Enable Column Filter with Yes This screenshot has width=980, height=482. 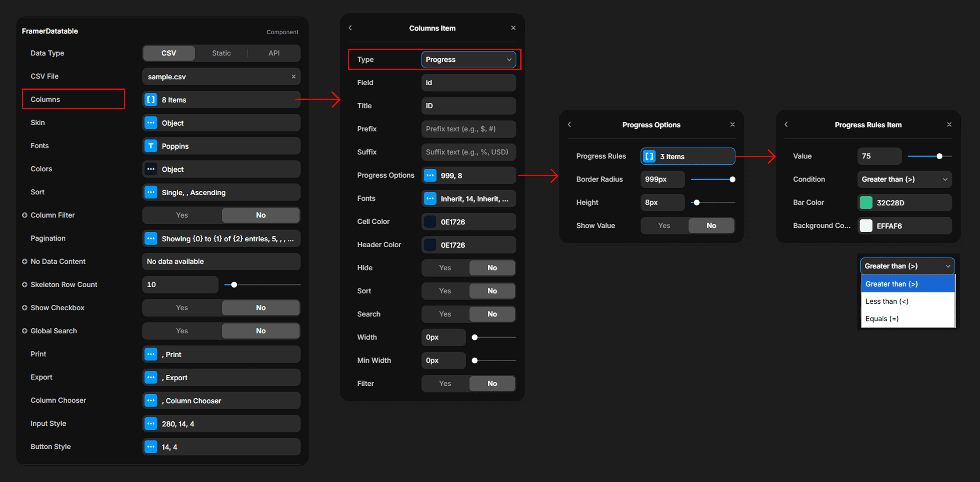pyautogui.click(x=182, y=215)
